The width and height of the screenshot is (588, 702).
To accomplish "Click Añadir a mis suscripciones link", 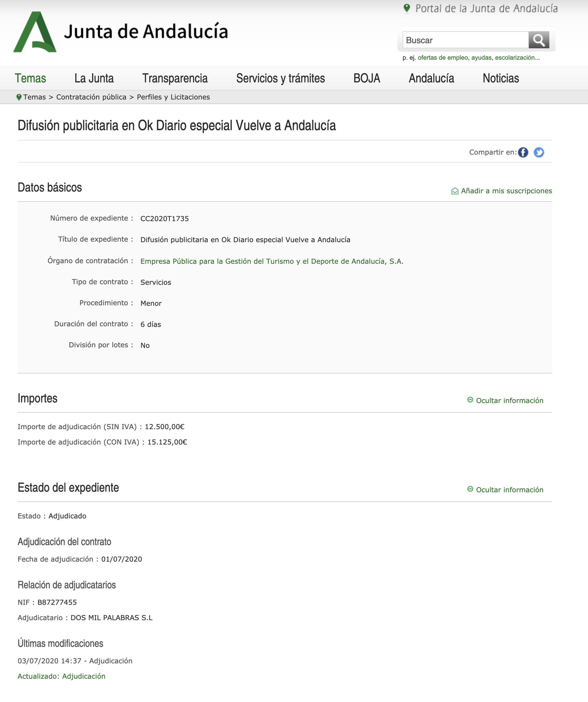I will tap(506, 191).
